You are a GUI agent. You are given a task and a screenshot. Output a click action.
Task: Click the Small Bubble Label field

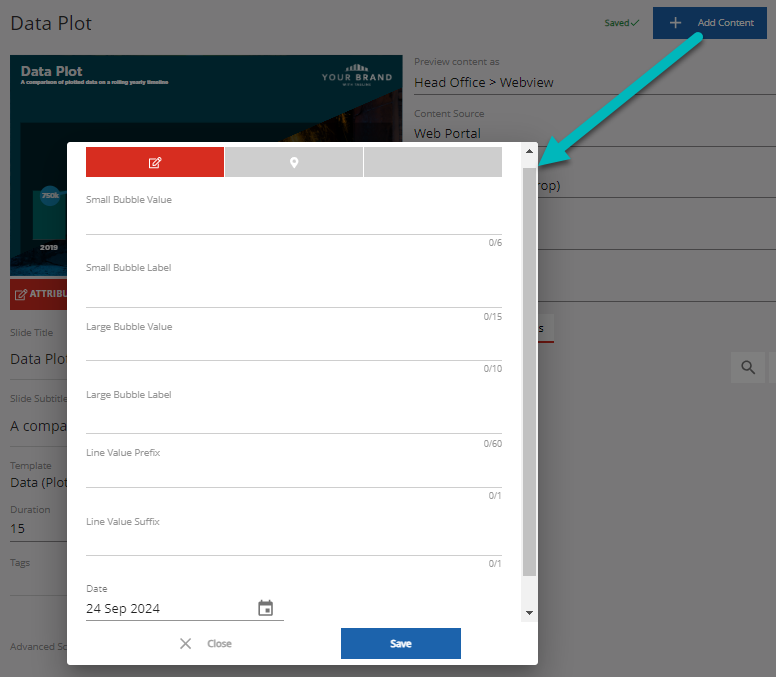(294, 293)
